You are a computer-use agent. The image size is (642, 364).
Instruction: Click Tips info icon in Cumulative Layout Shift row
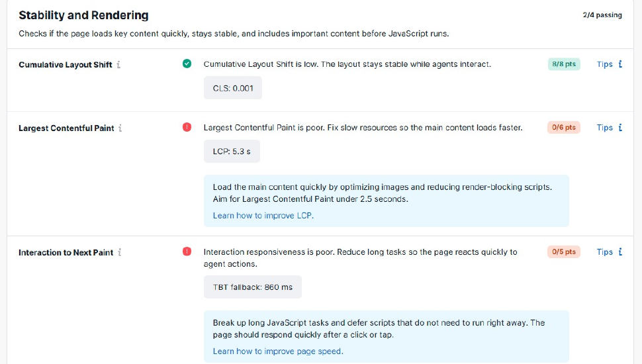[x=620, y=64]
